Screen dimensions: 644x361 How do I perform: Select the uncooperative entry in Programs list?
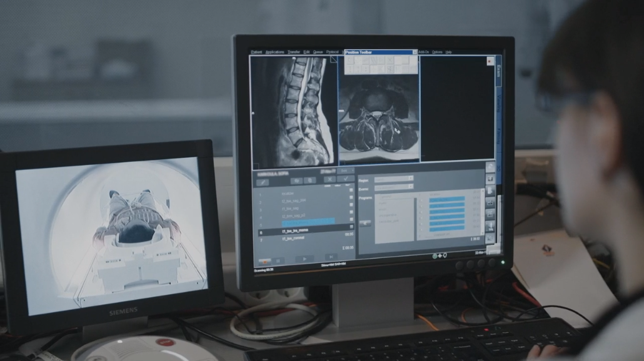(x=387, y=215)
